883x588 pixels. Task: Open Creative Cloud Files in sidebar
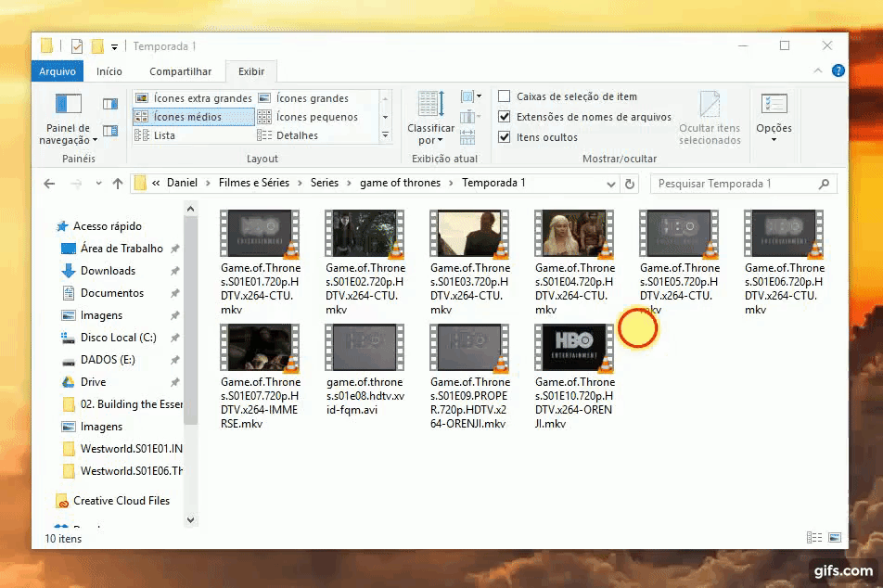pos(122,501)
